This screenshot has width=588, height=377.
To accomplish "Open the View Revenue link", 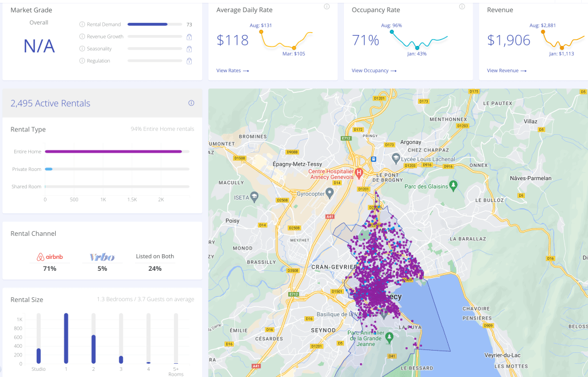I will coord(506,71).
